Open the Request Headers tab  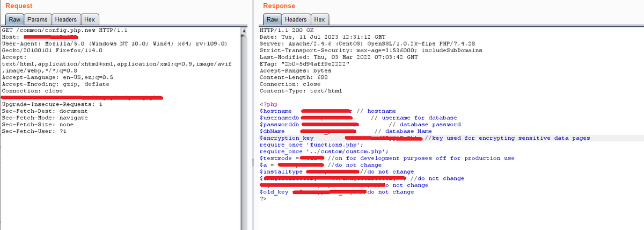coord(67,19)
